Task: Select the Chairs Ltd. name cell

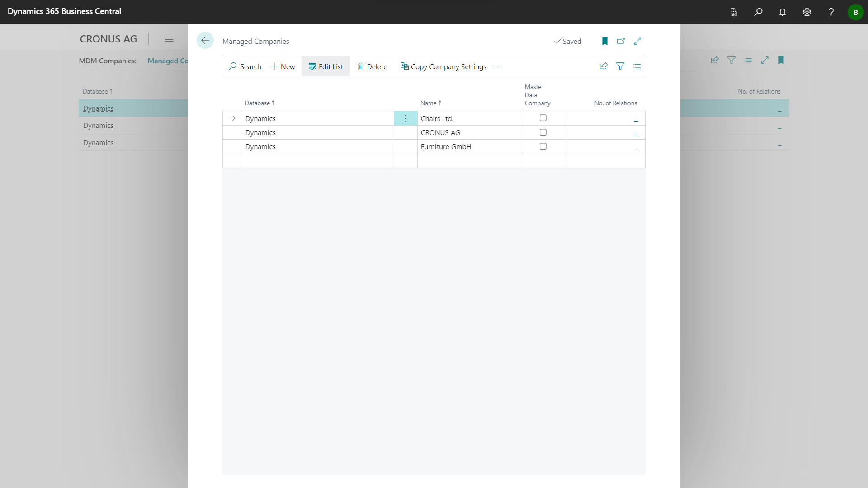Action: tap(469, 118)
